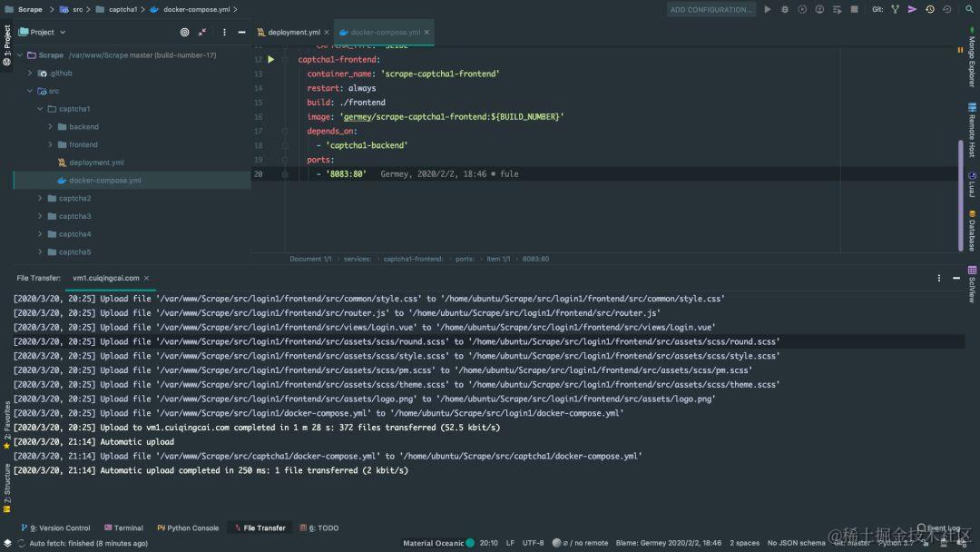
Task: Open SciView side panel
Action: 972,284
